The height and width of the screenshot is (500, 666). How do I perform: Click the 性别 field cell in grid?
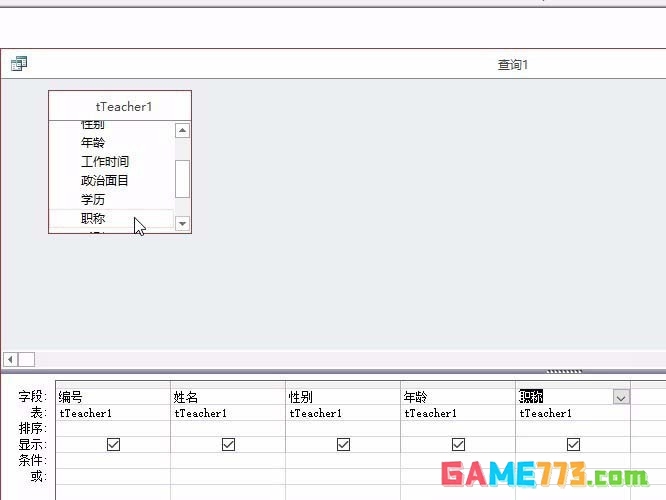point(343,397)
